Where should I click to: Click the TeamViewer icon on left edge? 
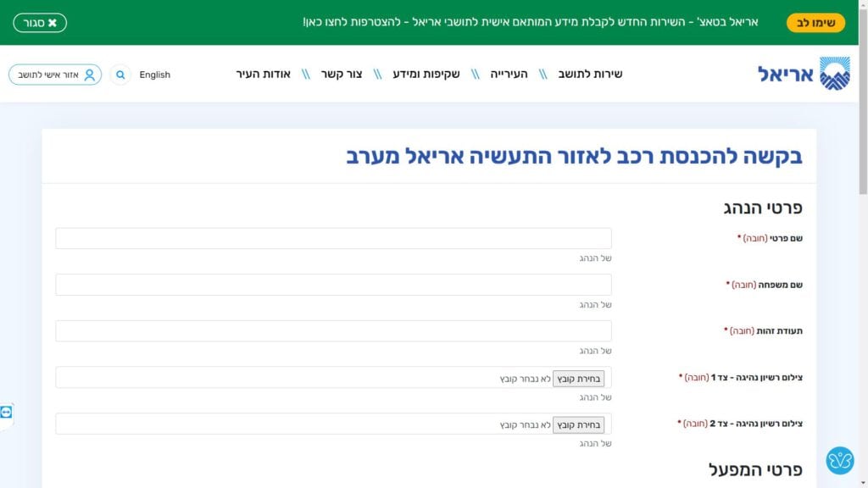click(x=7, y=412)
